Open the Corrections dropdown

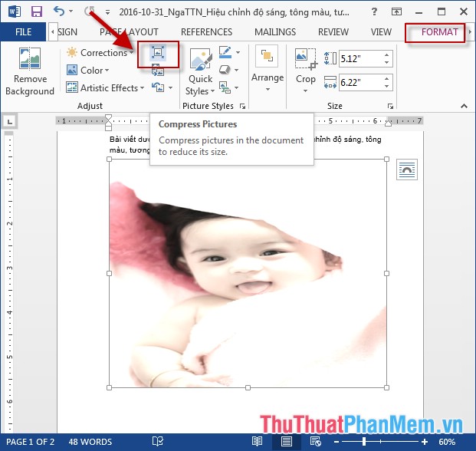pyautogui.click(x=100, y=53)
